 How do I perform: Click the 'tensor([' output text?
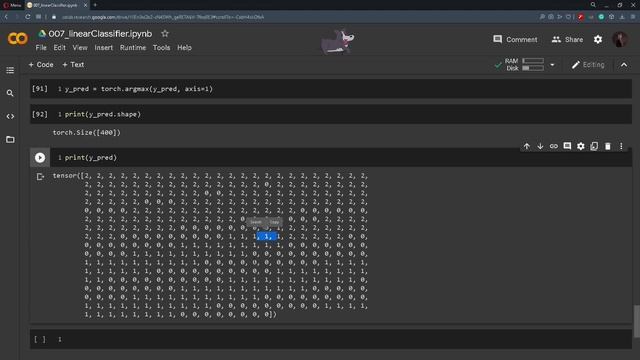pyautogui.click(x=69, y=176)
